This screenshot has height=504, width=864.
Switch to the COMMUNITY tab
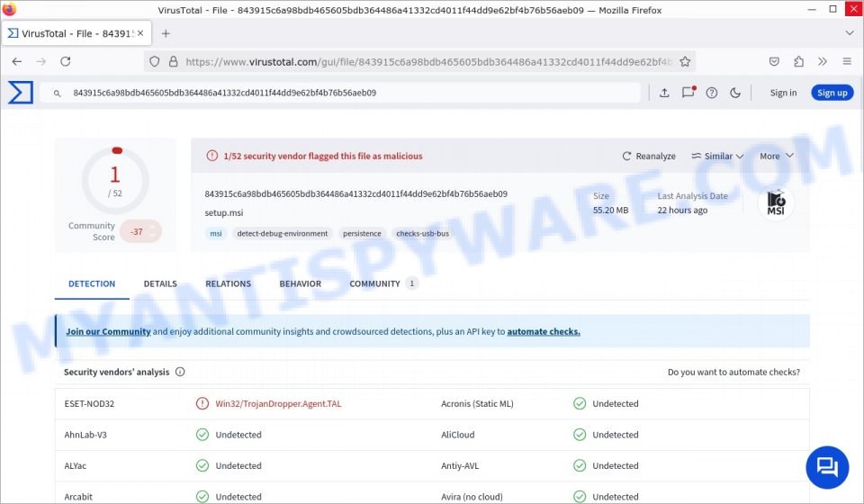(383, 284)
